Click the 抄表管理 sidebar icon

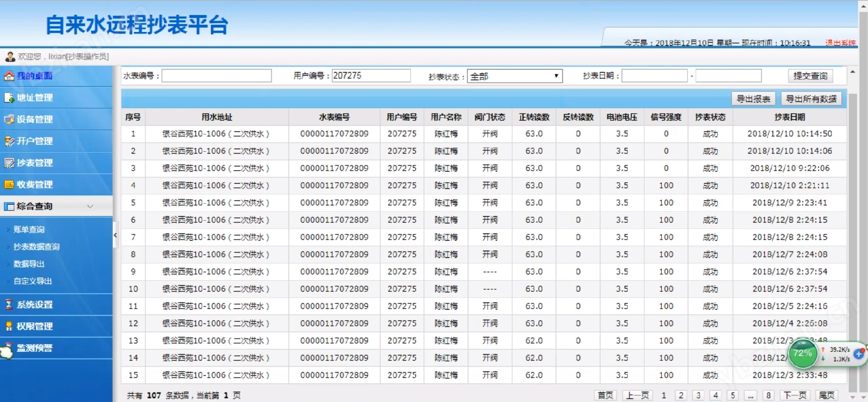coord(9,163)
